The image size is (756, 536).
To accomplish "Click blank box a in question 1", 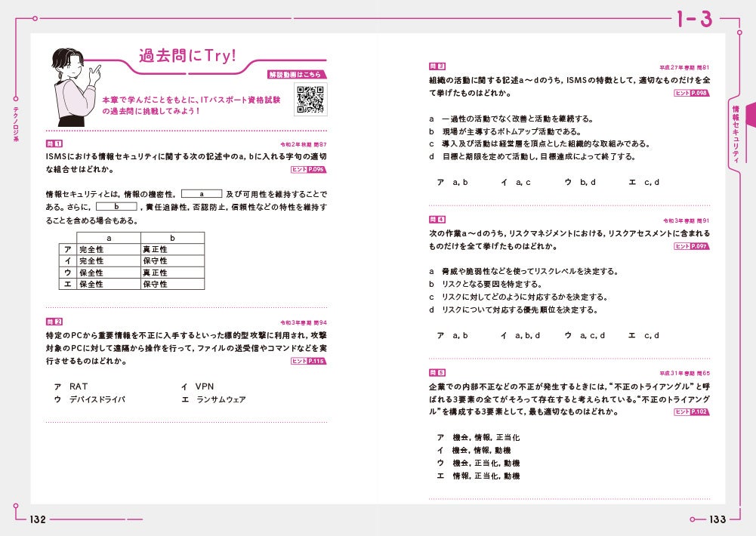I will tap(202, 194).
